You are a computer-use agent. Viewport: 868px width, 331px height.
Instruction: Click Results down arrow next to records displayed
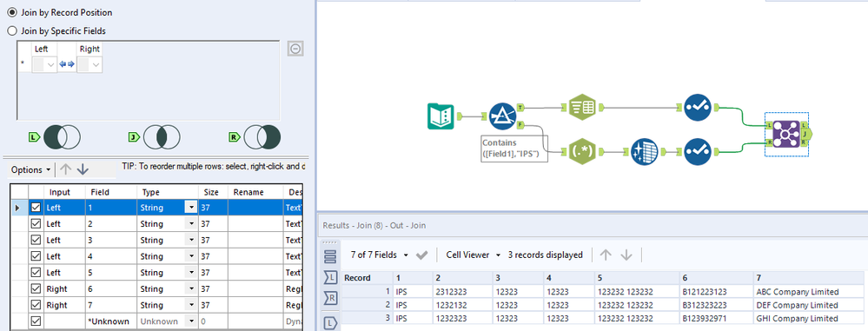coord(626,255)
